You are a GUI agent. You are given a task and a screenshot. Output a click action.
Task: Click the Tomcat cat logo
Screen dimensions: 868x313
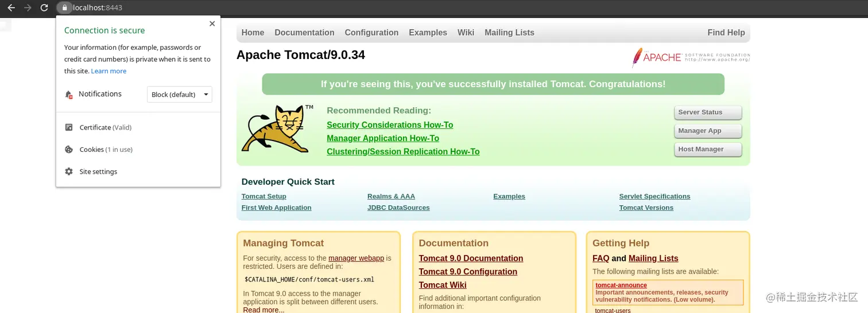pos(277,128)
